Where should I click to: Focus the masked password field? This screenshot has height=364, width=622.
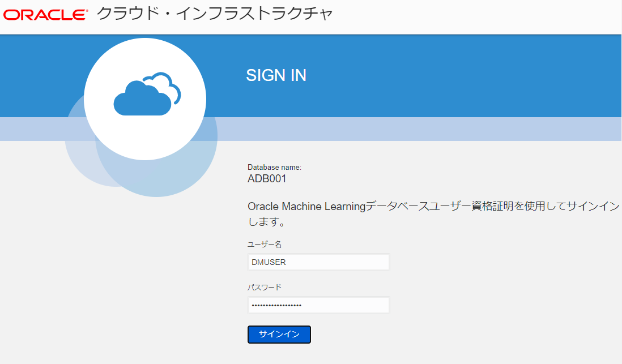(318, 305)
